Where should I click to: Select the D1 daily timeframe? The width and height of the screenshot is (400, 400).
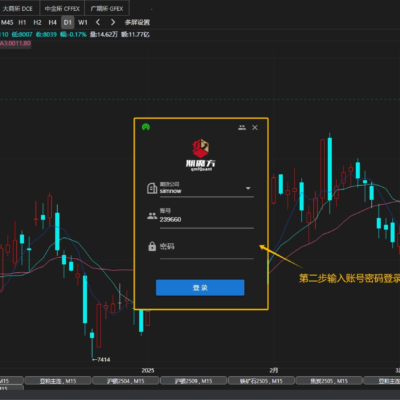(68, 22)
